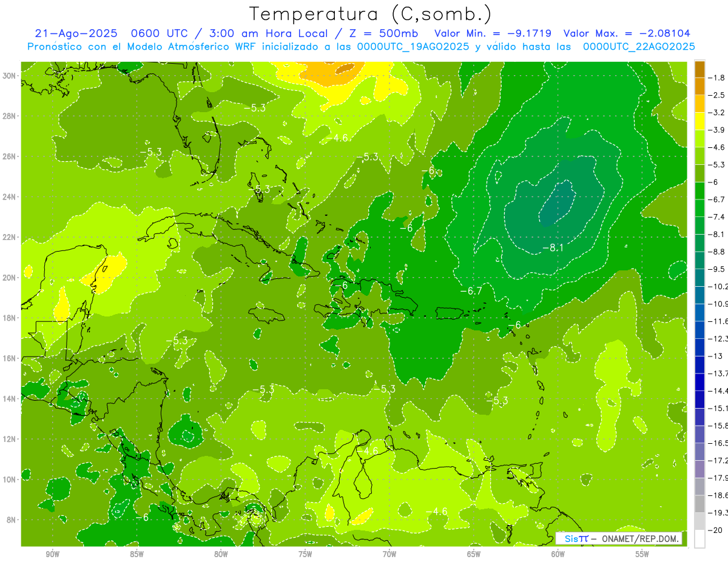Image resolution: width=728 pixels, height=562 pixels.
Task: Click longitude axis label 65W
Action: coord(474,554)
